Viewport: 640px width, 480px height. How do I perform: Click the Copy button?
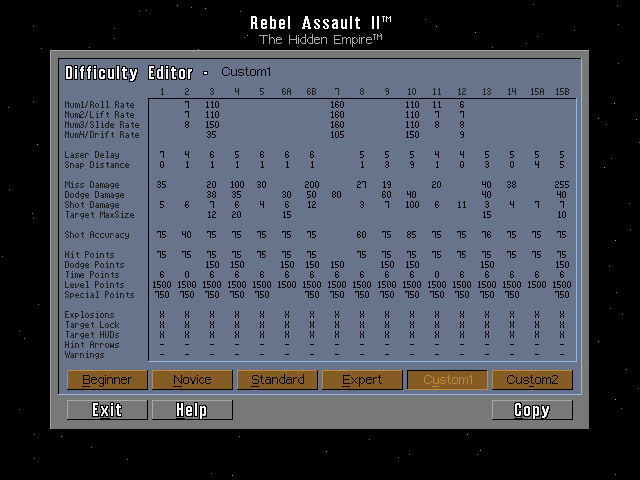coord(532,410)
